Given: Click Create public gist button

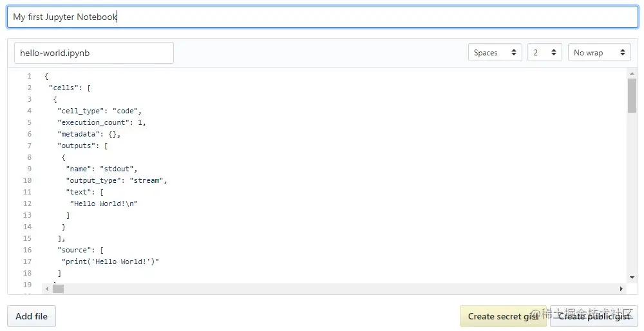Looking at the screenshot, I should point(594,316).
